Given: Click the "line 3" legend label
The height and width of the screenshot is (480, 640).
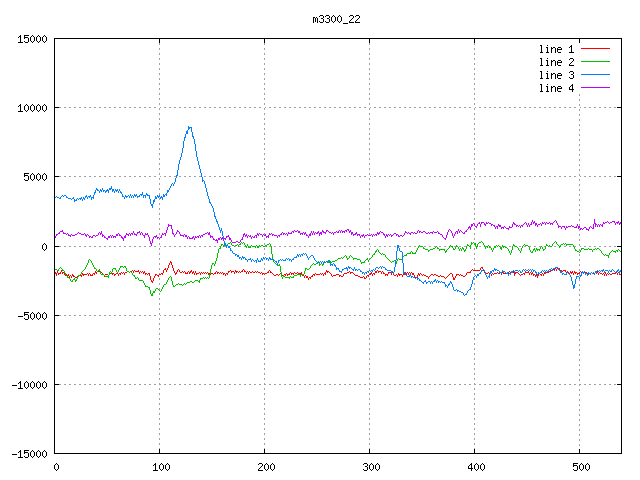Looking at the screenshot, I should [557, 75].
